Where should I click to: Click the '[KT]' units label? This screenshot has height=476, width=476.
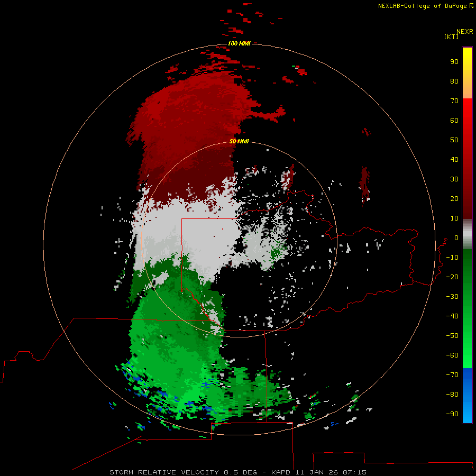[x=451, y=36]
